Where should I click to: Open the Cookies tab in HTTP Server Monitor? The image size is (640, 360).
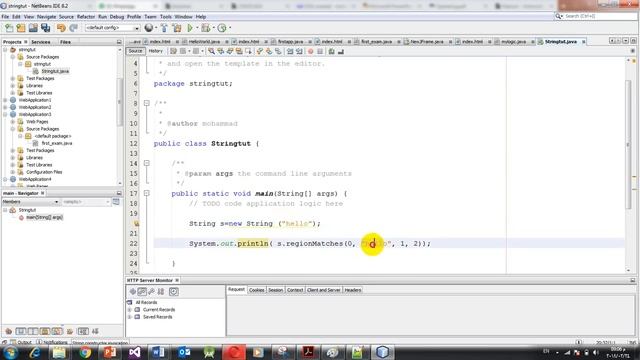coord(256,290)
